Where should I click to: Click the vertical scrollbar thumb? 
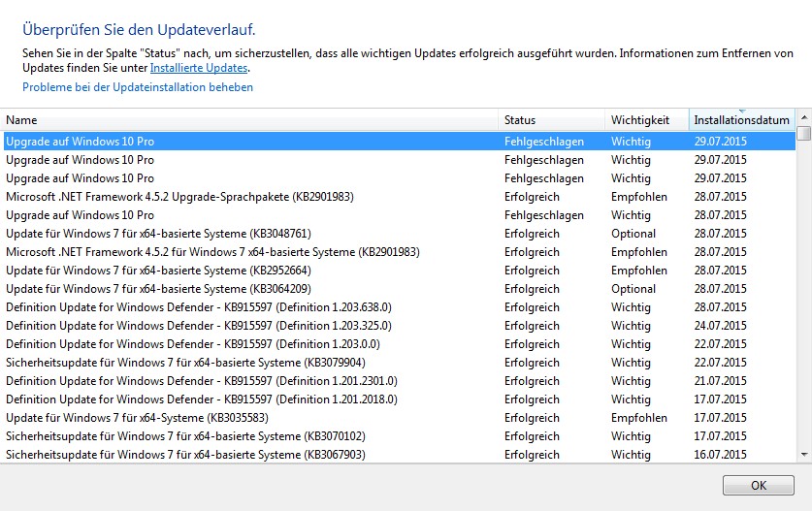tap(803, 133)
